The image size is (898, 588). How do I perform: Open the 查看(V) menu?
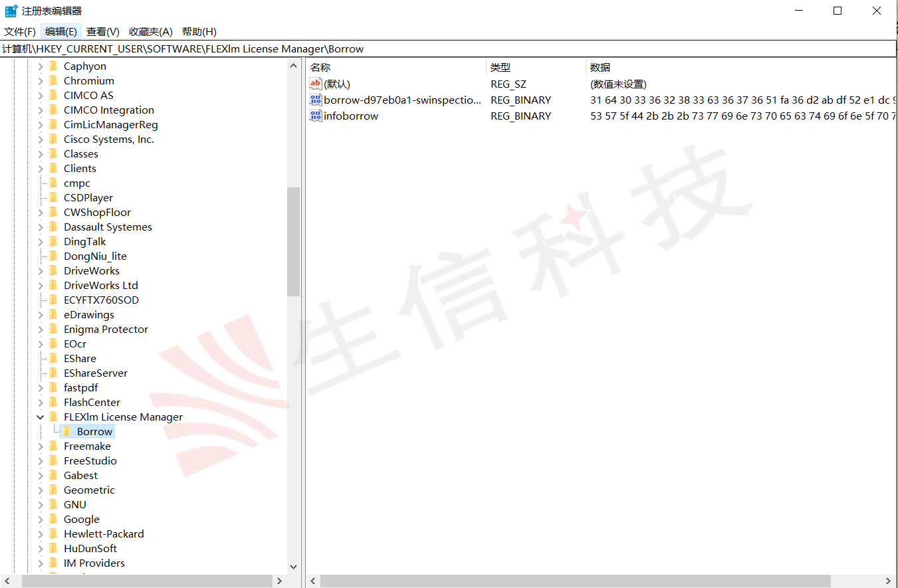(103, 31)
